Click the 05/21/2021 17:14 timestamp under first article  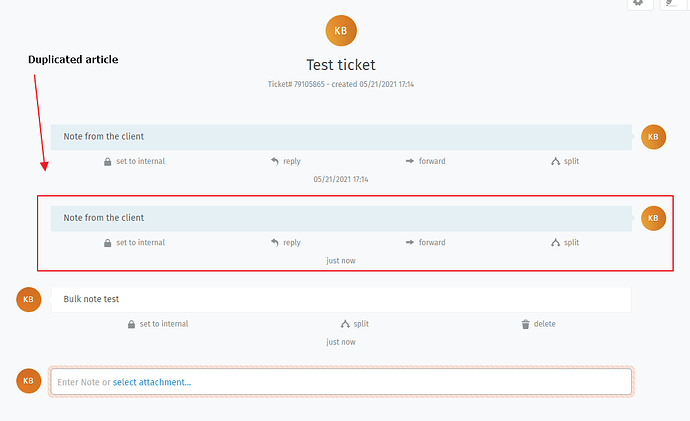coord(341,179)
